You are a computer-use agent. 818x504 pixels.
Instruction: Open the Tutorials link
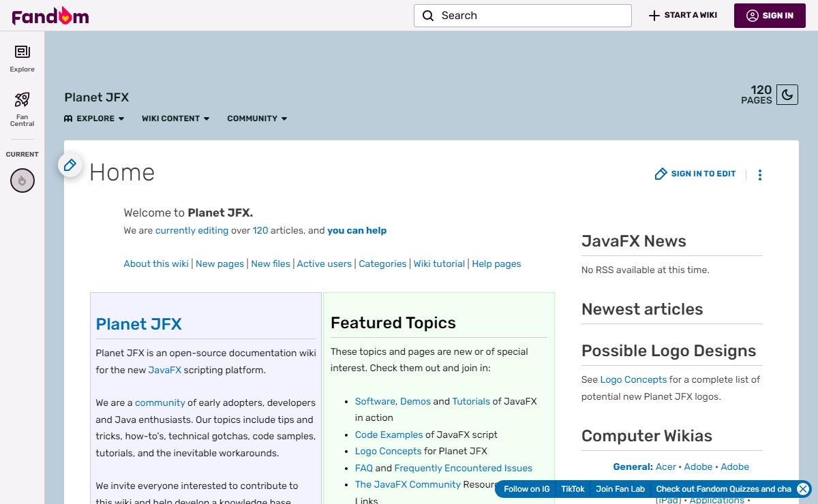471,401
